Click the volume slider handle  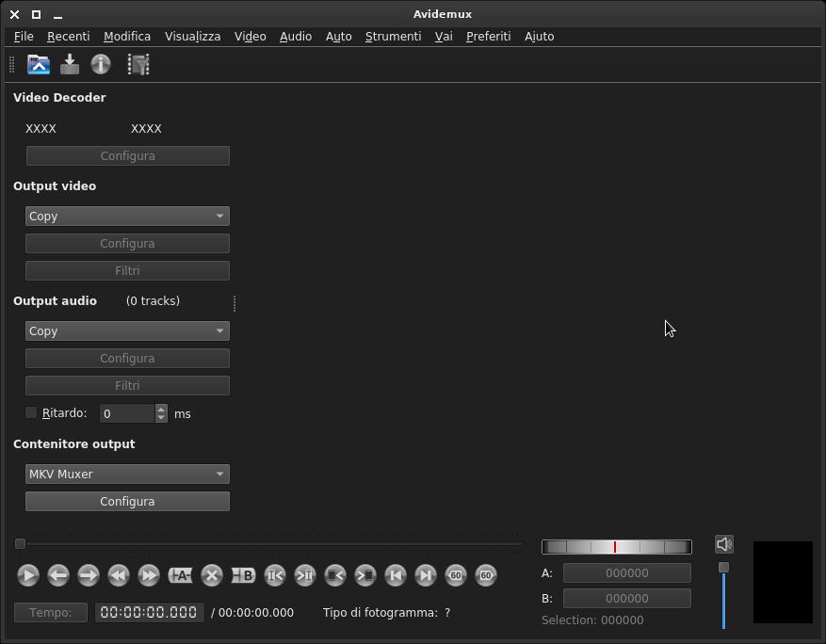click(723, 567)
